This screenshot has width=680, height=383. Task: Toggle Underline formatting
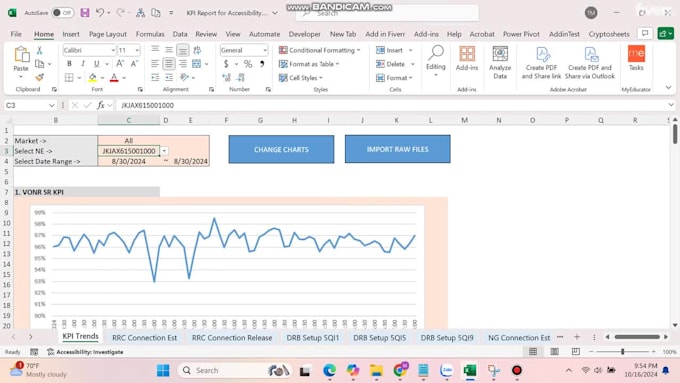96,64
